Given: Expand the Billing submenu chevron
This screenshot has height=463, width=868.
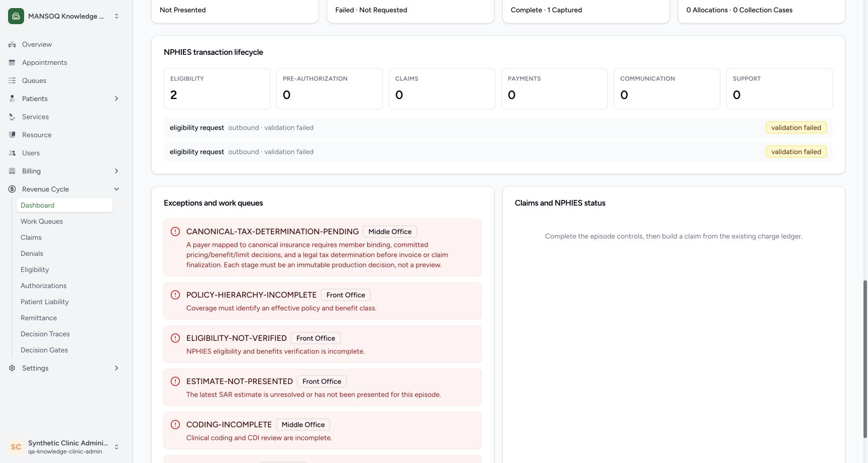Looking at the screenshot, I should click(x=117, y=171).
